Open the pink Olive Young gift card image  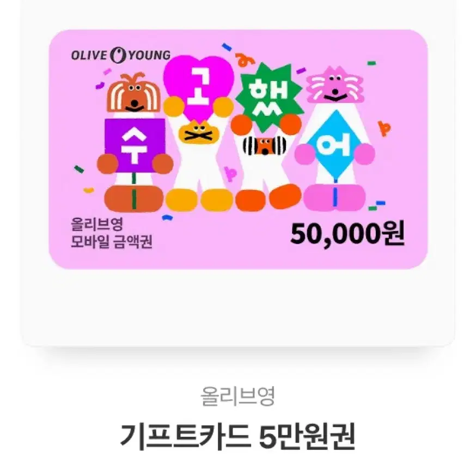[239, 149]
